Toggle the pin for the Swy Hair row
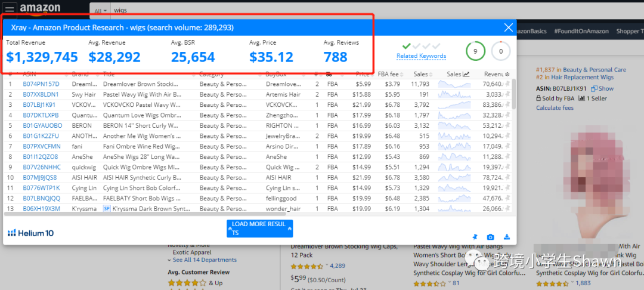 click(x=507, y=94)
